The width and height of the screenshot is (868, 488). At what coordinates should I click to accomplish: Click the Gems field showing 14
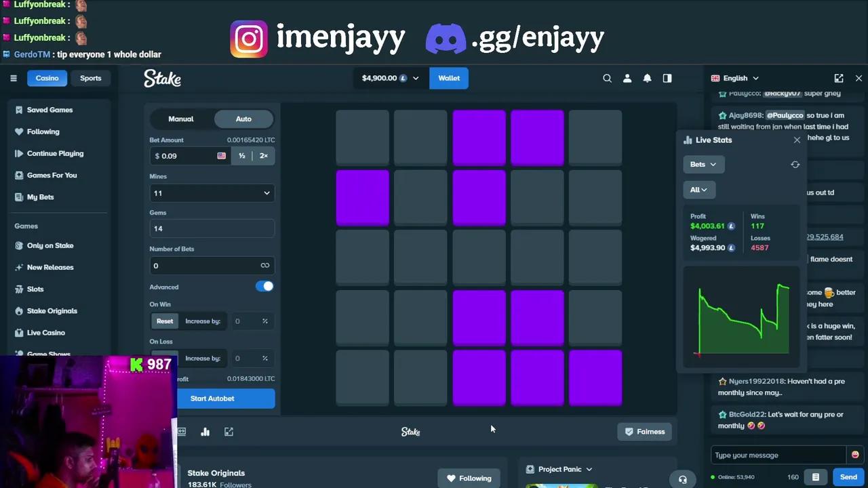212,228
